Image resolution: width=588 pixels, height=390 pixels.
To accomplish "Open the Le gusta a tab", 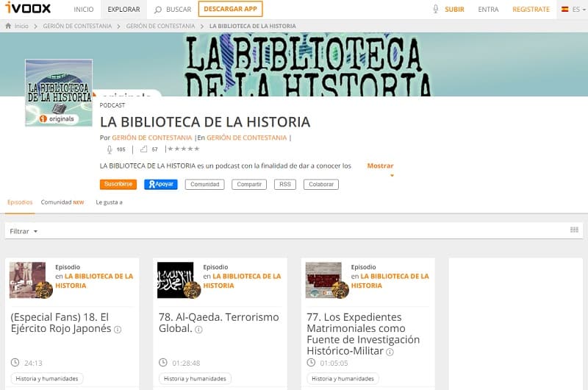I will pos(109,202).
